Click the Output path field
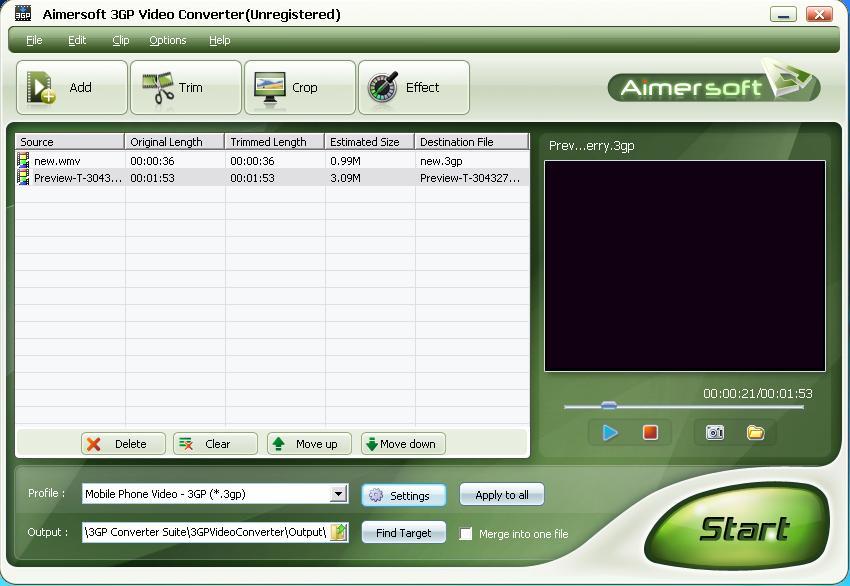 [x=210, y=533]
